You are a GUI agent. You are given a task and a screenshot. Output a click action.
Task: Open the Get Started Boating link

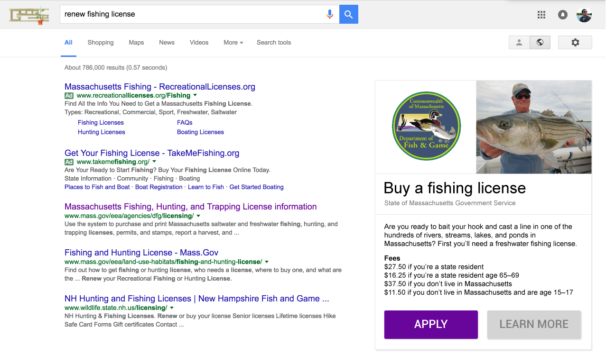click(x=256, y=187)
